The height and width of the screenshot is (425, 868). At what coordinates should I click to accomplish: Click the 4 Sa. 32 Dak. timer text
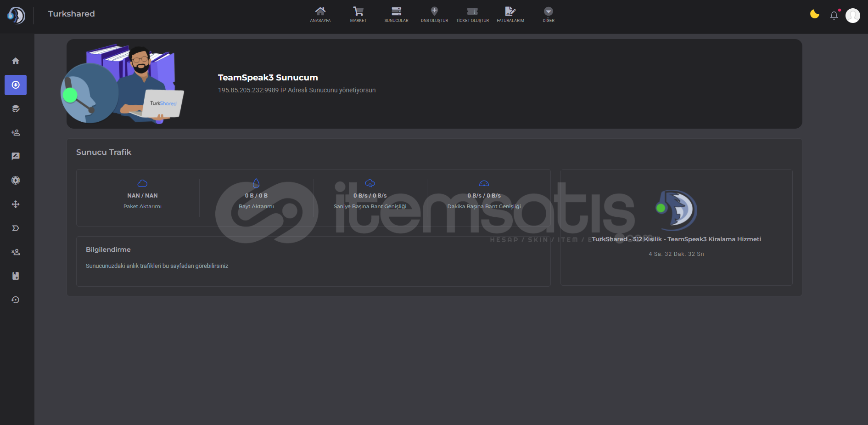click(x=676, y=254)
